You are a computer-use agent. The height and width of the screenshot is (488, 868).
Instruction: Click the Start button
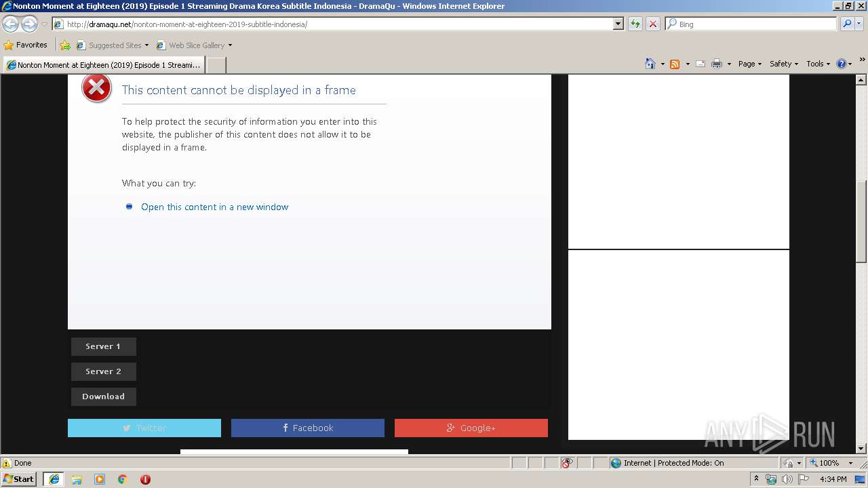point(19,479)
